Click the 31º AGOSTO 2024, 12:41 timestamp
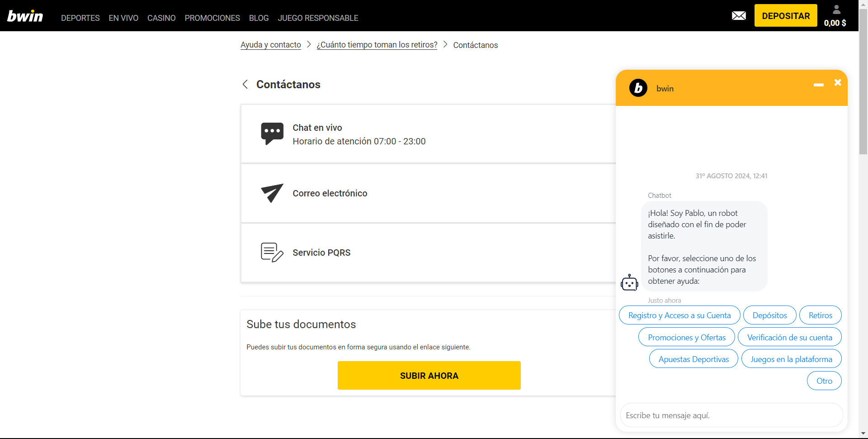 click(731, 176)
